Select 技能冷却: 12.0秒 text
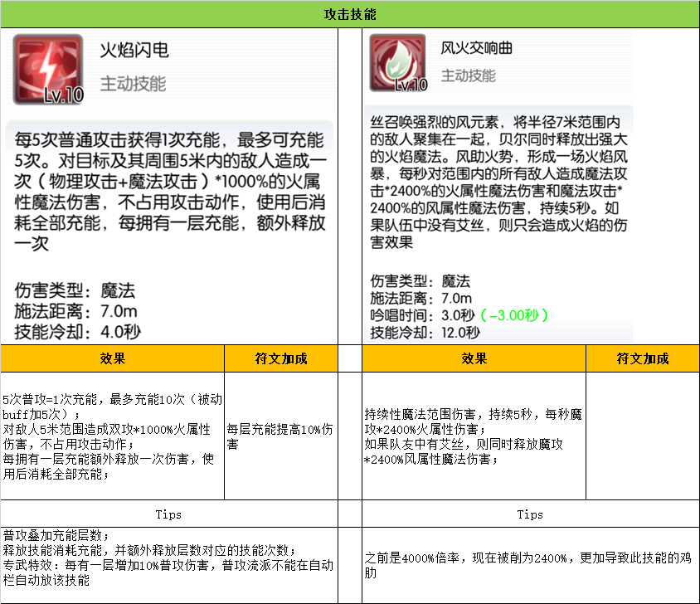Viewport: 700px width, 604px height. pos(425,333)
